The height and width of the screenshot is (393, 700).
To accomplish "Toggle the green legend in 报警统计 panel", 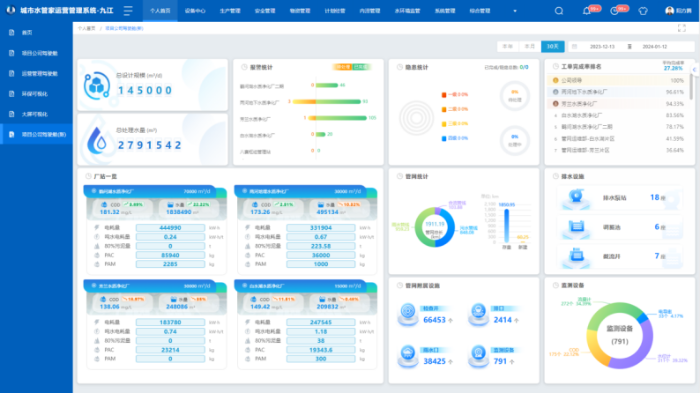I will 360,67.
